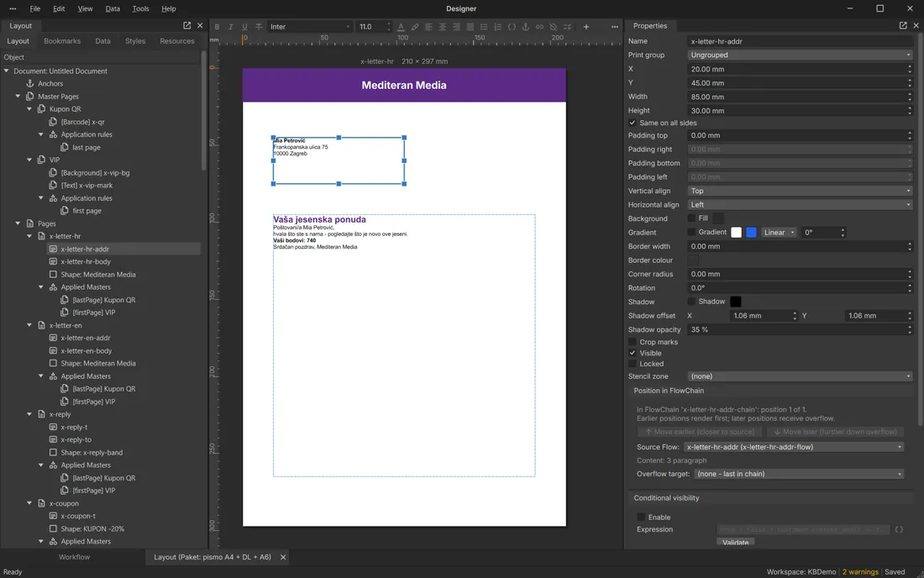Open the Data menu

pos(113,9)
